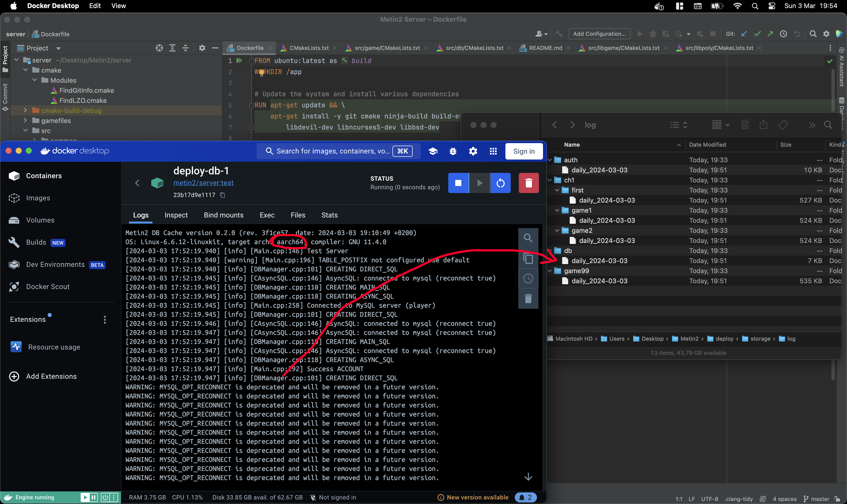
Task: Open Docker Desktop settings gear
Action: [473, 151]
